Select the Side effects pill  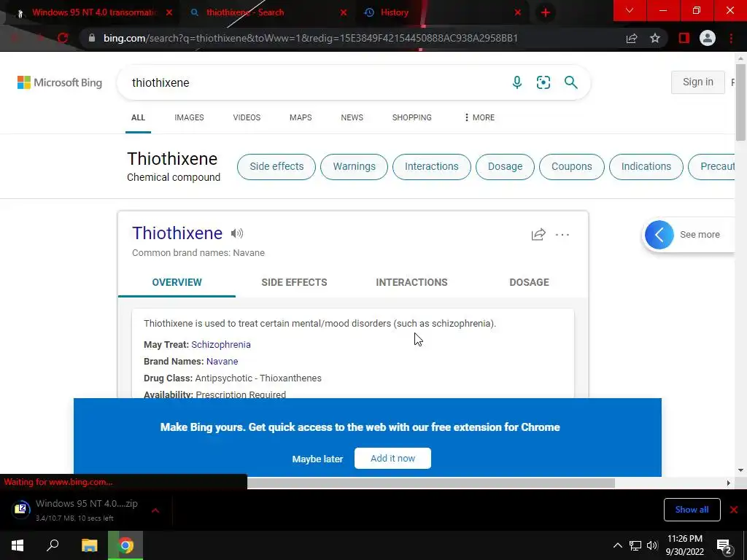276,167
